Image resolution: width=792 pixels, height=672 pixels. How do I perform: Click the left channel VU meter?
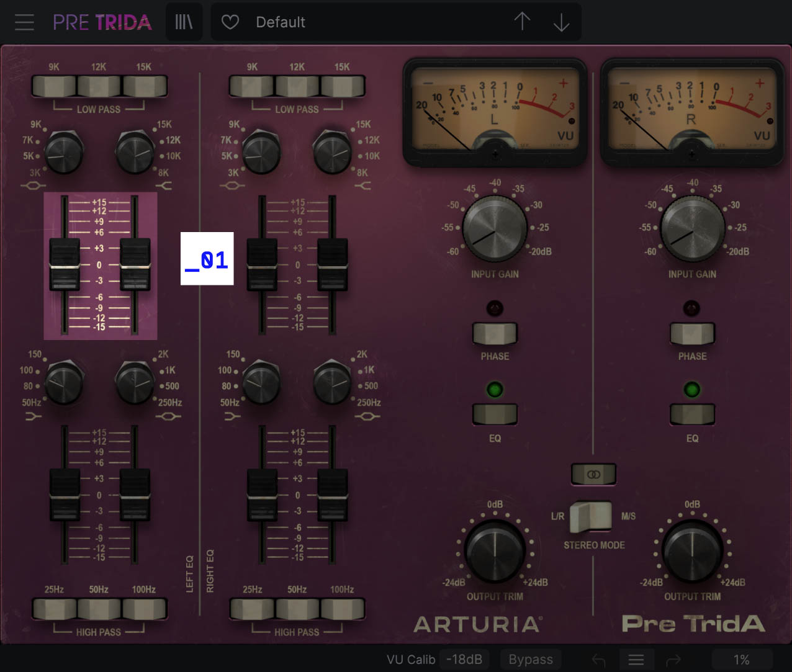coord(495,112)
